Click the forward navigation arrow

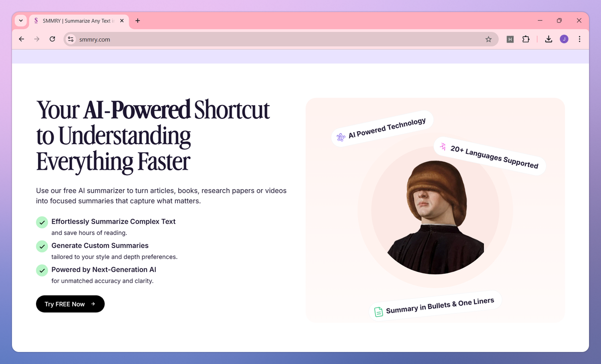[x=37, y=39]
